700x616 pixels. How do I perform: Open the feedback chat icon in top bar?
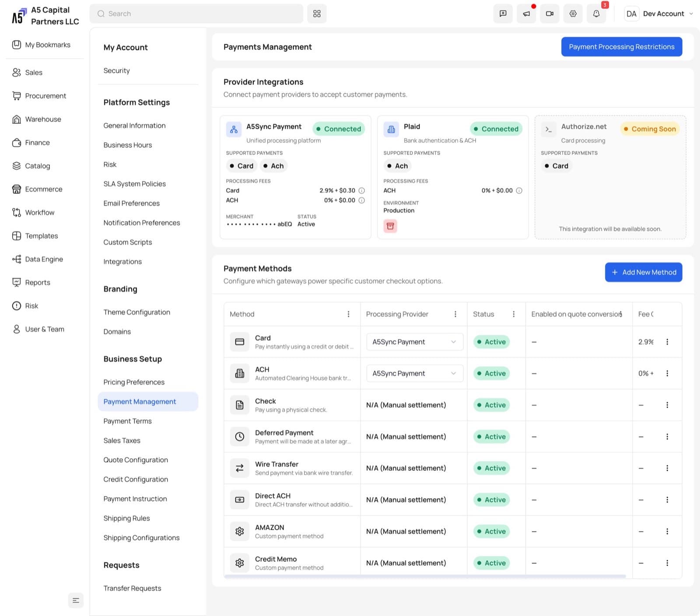pyautogui.click(x=503, y=14)
